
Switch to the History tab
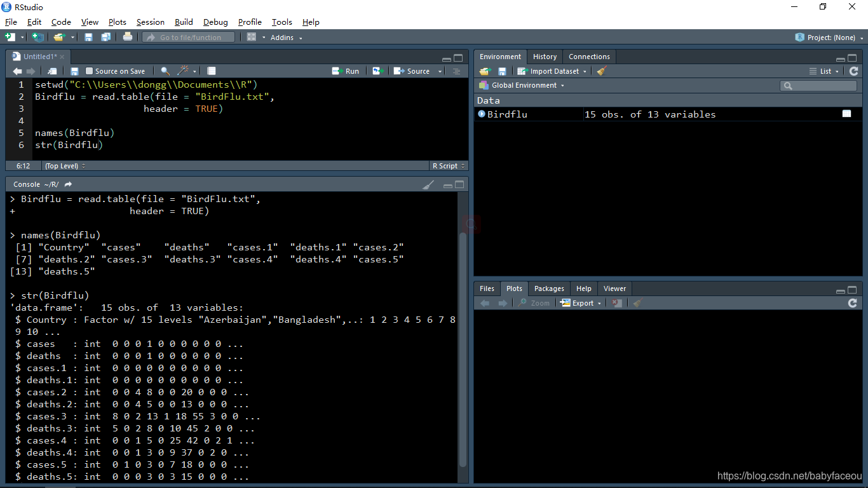coord(545,57)
